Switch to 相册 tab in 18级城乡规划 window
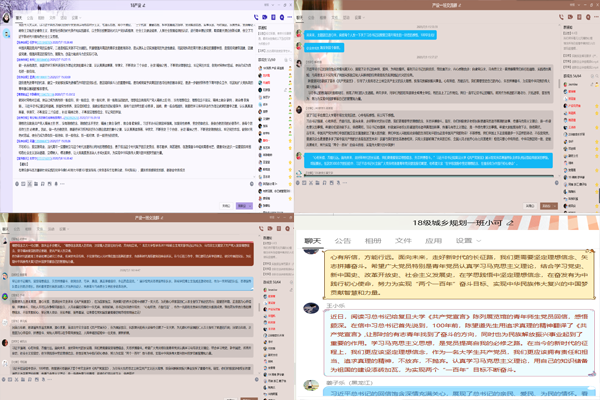 (373, 241)
